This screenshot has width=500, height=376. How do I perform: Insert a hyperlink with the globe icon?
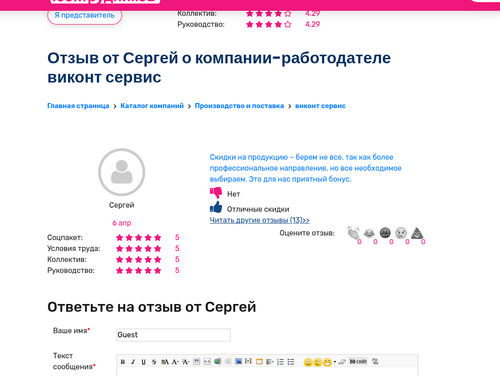(x=217, y=361)
